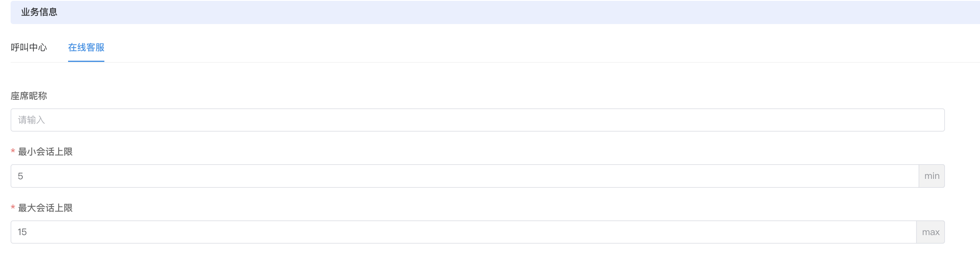
Task: Click the 业务信息 title text
Action: pos(39,12)
